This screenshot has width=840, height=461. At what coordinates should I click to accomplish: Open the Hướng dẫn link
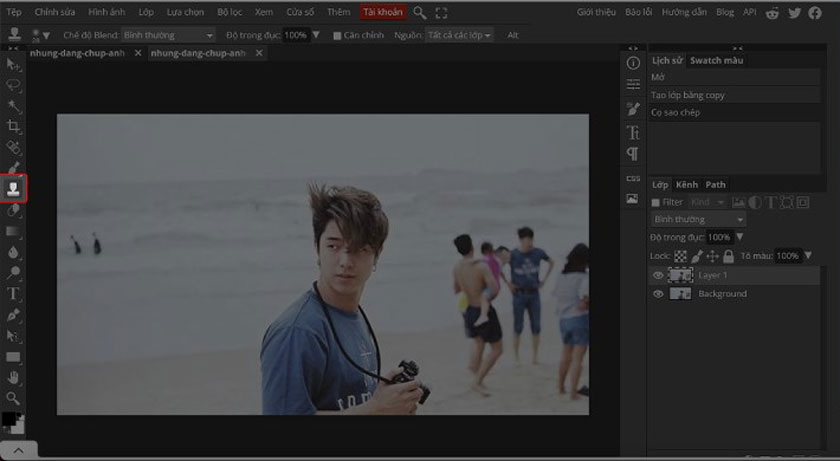click(684, 12)
